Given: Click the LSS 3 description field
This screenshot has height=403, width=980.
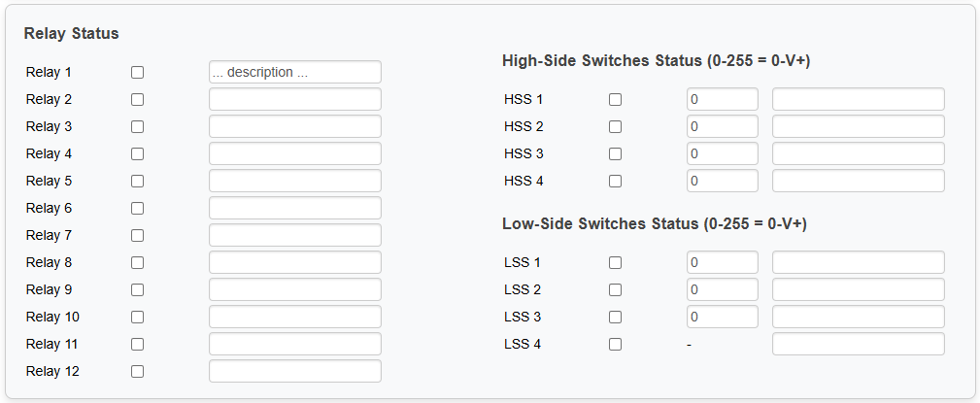Looking at the screenshot, I should (x=858, y=317).
